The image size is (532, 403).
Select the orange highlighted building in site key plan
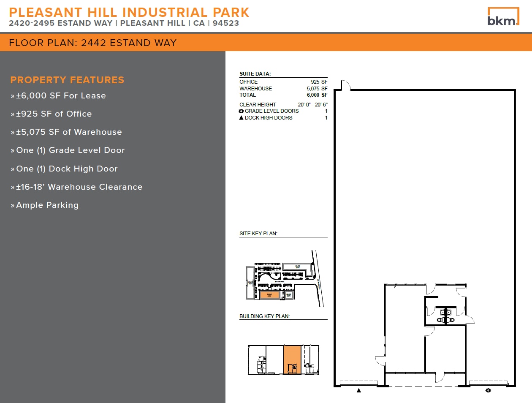coord(269,295)
